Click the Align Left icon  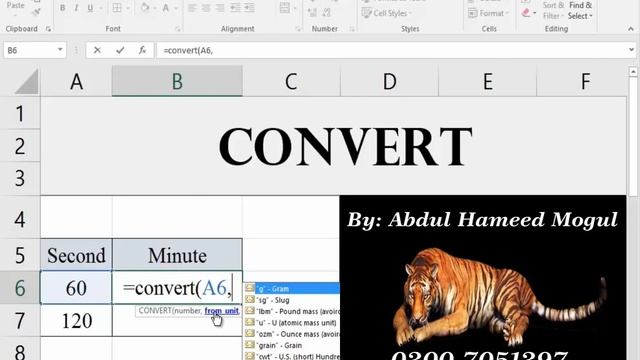point(192,8)
